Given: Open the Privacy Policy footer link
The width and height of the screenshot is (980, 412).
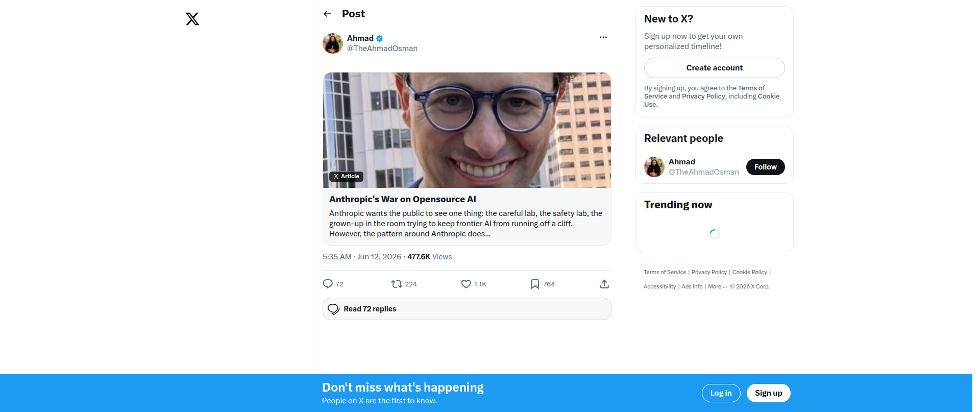Looking at the screenshot, I should (709, 272).
